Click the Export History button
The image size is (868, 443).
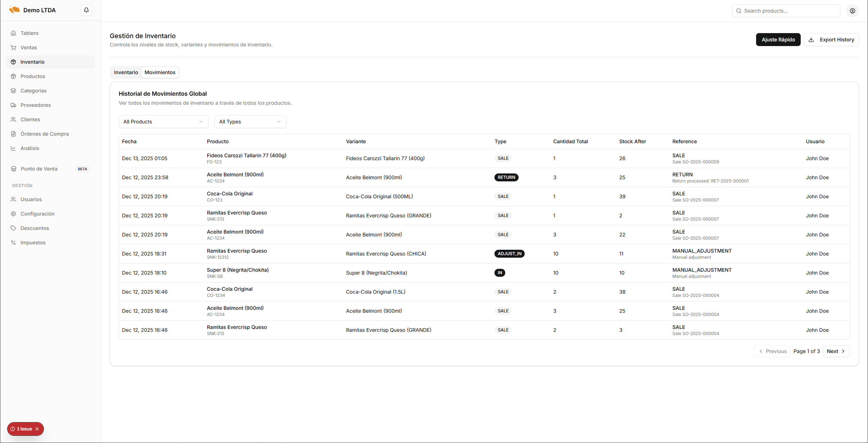[831, 39]
